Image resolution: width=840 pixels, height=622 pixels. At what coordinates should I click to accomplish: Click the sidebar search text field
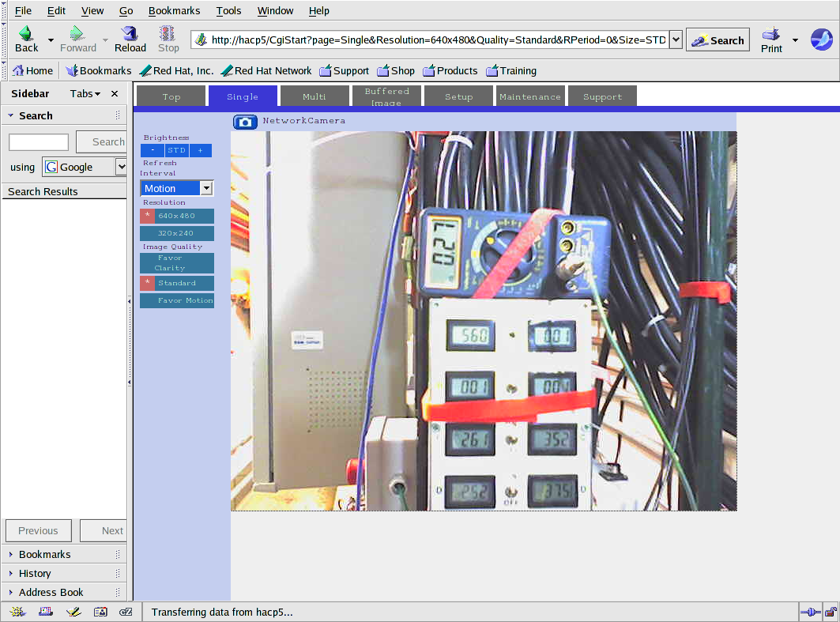click(39, 142)
